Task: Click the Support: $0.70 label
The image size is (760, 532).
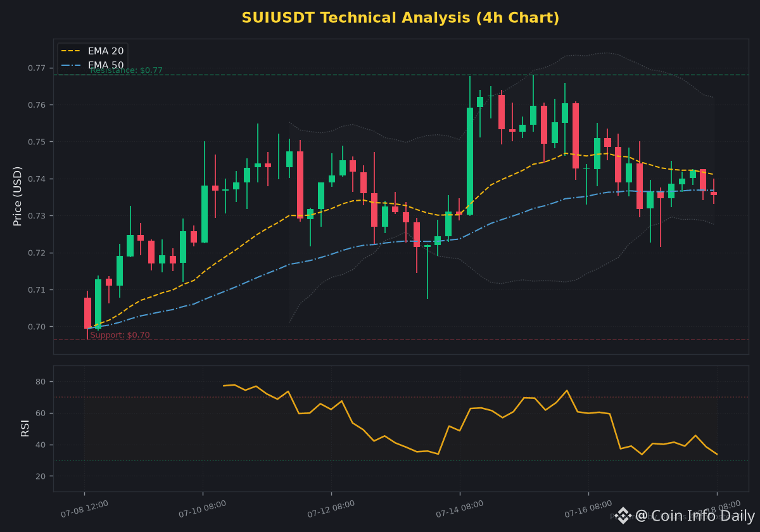Action: pos(120,335)
